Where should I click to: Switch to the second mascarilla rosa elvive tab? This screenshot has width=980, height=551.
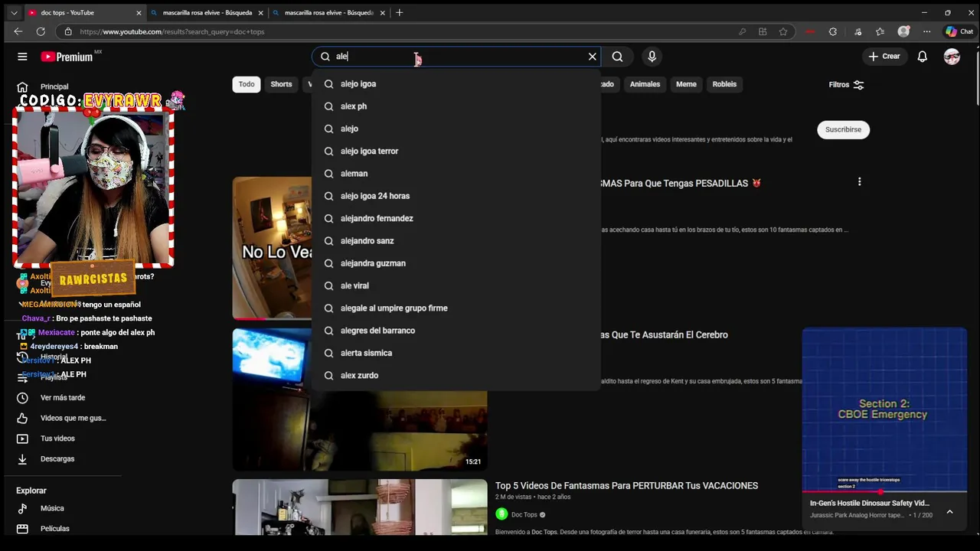[207, 12]
